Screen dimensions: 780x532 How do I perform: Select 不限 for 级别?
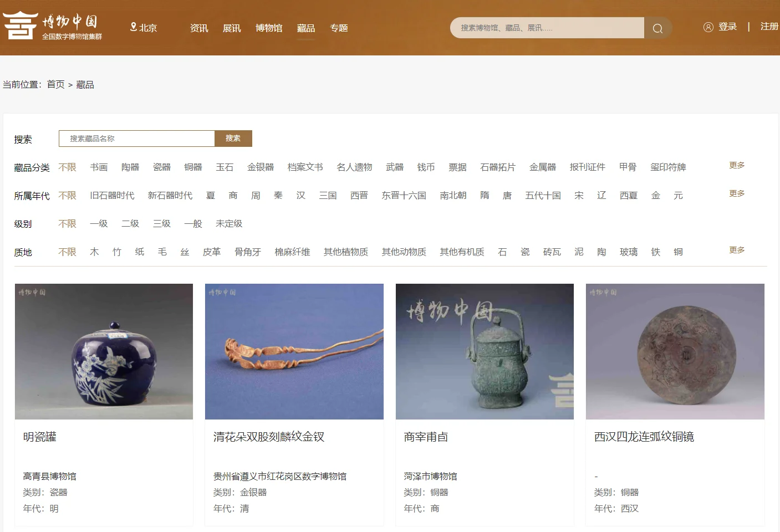click(67, 223)
